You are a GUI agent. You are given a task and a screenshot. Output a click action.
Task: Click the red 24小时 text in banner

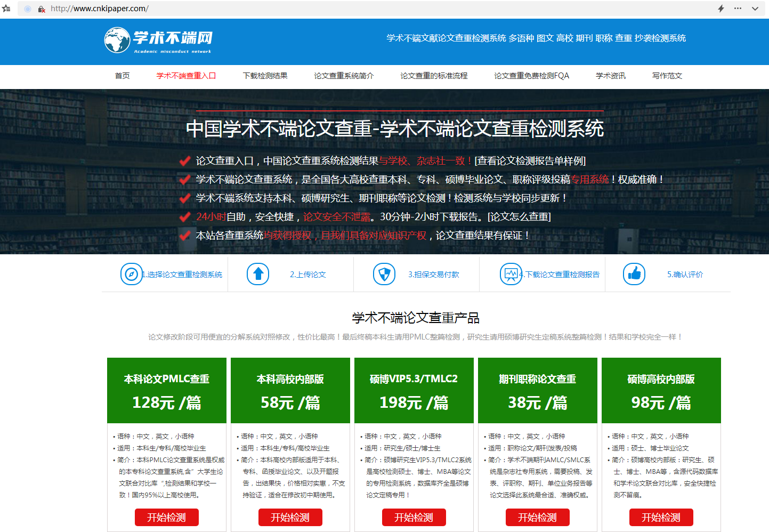tap(211, 216)
